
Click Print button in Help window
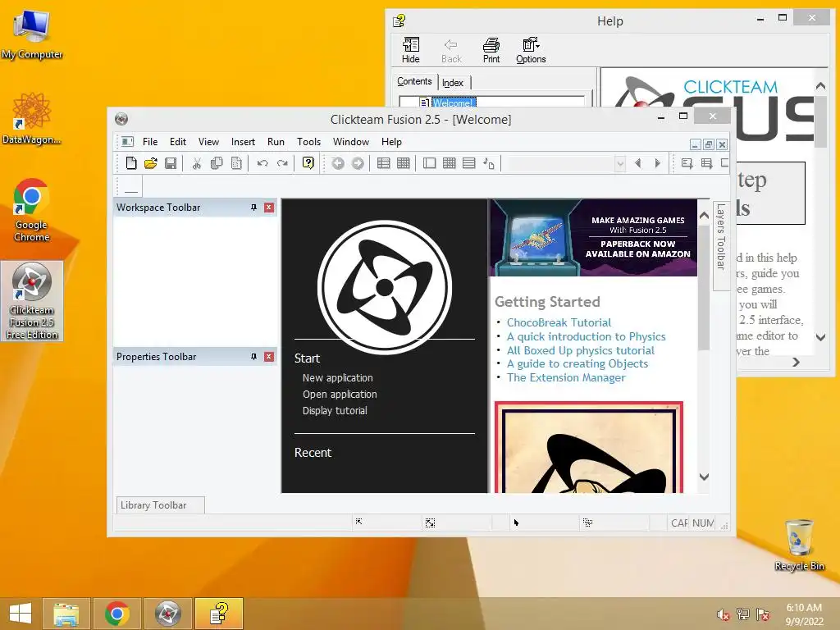click(x=491, y=50)
